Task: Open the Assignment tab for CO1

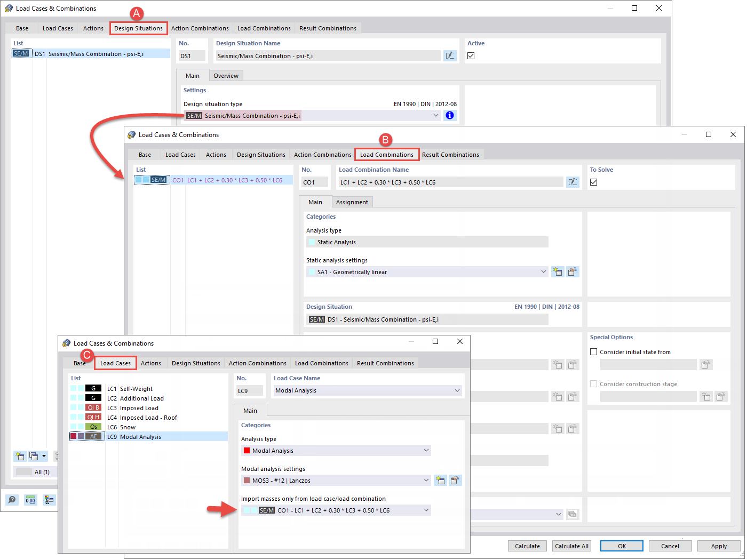Action: coord(352,202)
